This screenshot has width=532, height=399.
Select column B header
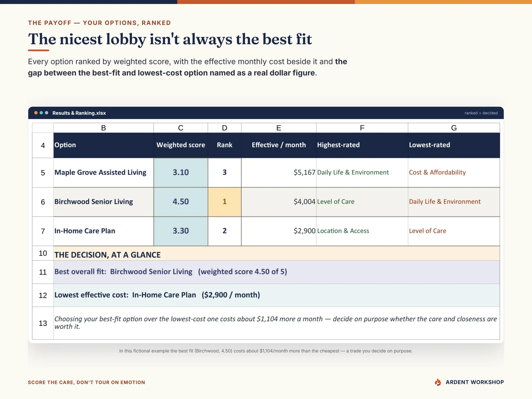(103, 128)
